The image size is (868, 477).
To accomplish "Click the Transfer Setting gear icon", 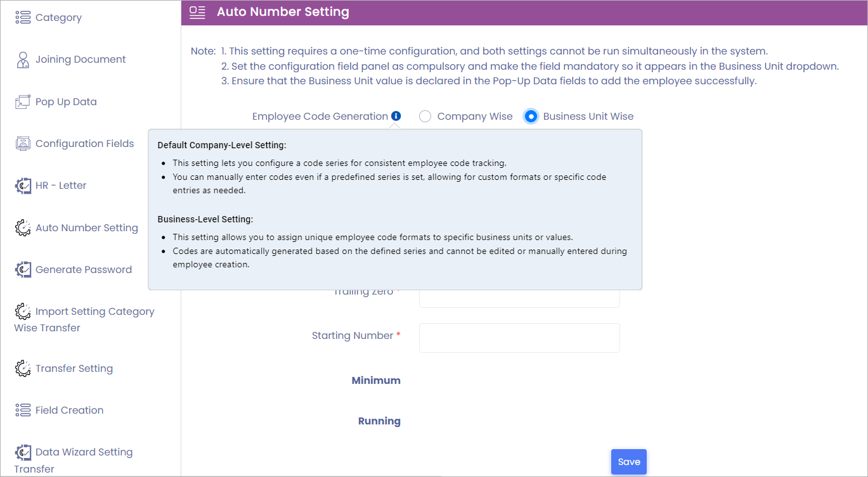I will pyautogui.click(x=23, y=369).
